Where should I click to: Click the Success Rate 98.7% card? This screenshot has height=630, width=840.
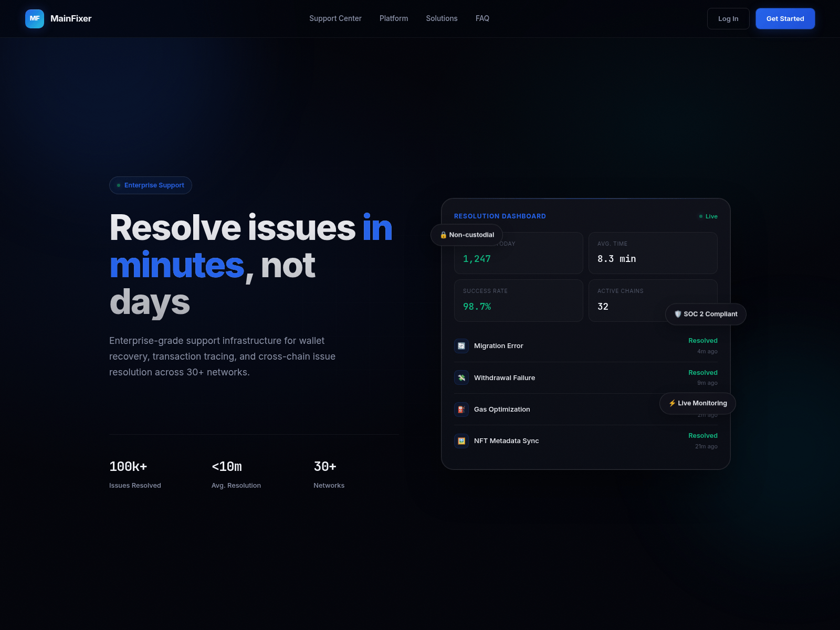click(519, 300)
